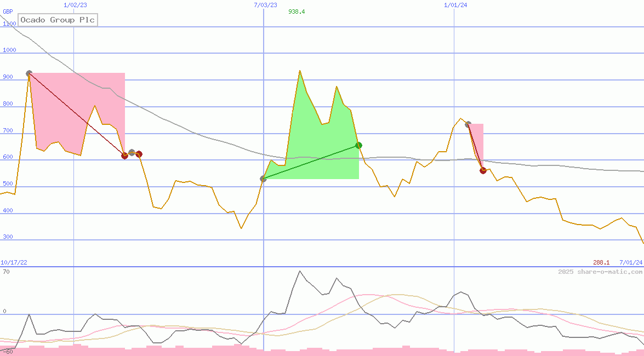The image size is (644, 356).
Task: Click gray dot atop the small 2024 pink region
Action: coord(468,124)
